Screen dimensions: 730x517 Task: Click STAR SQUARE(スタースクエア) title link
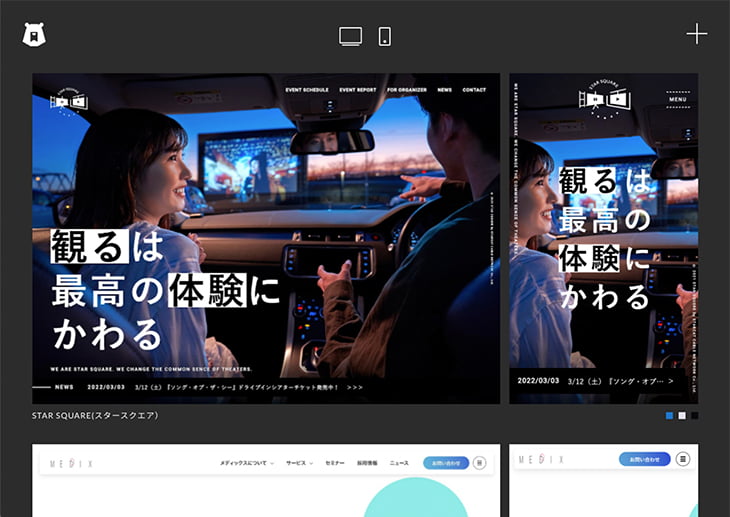[x=95, y=415]
